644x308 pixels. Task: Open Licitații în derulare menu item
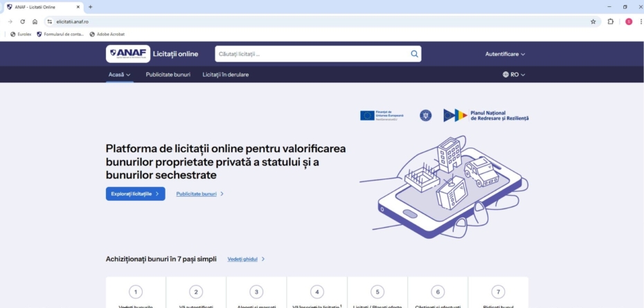point(226,75)
